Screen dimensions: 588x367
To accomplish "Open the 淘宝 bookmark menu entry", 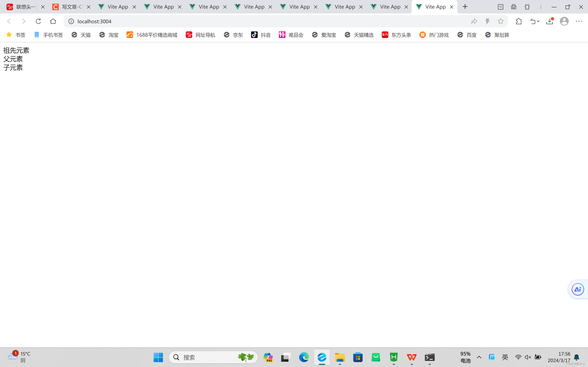I will [x=108, y=35].
